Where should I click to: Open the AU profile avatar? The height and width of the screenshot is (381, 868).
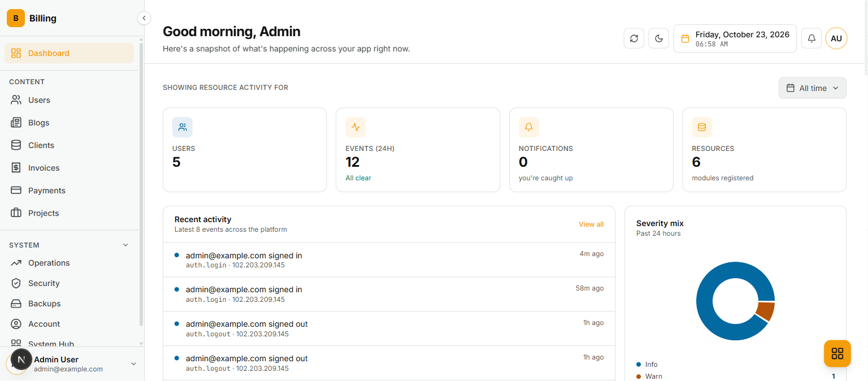pyautogui.click(x=836, y=38)
